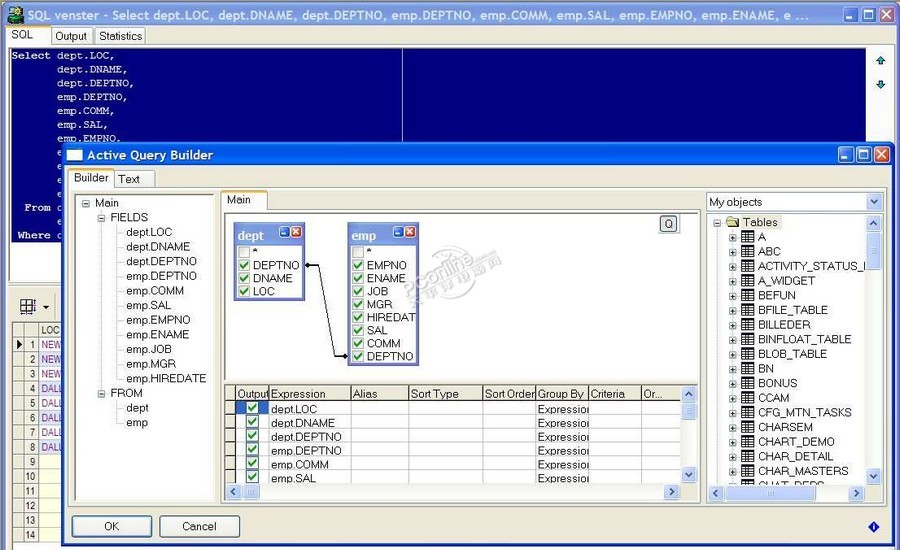This screenshot has width=900, height=550.
Task: Minimize the dept table box
Action: point(283,232)
